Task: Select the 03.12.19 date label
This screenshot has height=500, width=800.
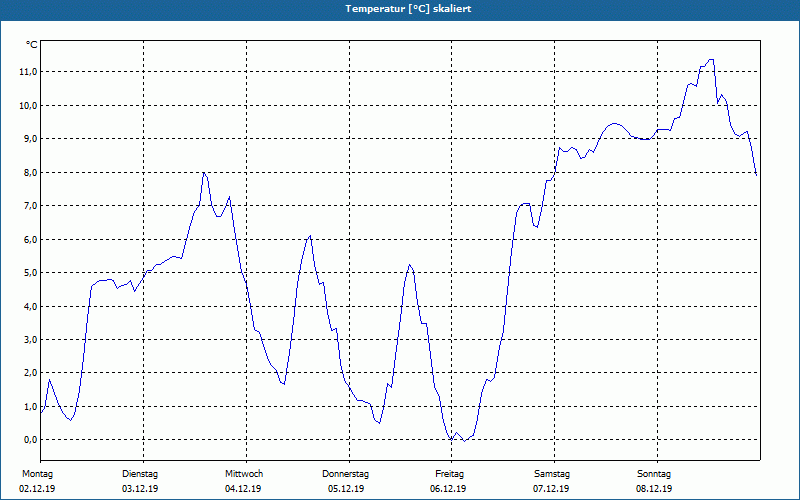Action: coord(140,489)
